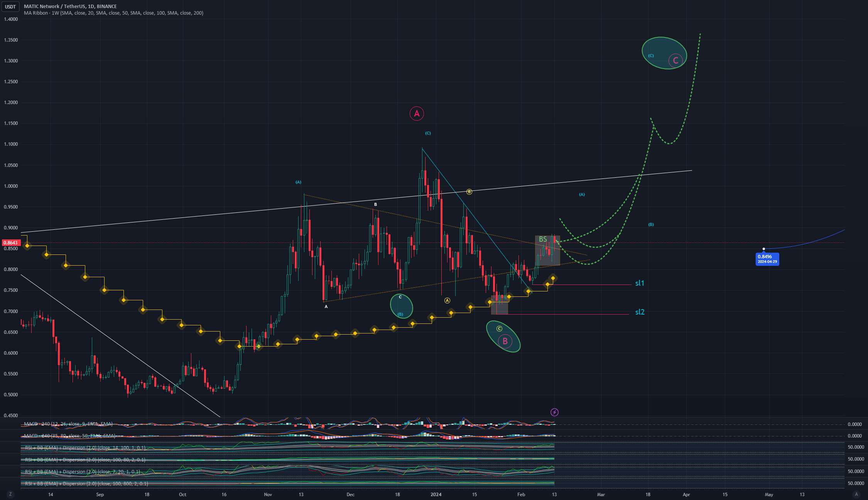Select the white A label under November low
The height and width of the screenshot is (500, 868).
326,307
